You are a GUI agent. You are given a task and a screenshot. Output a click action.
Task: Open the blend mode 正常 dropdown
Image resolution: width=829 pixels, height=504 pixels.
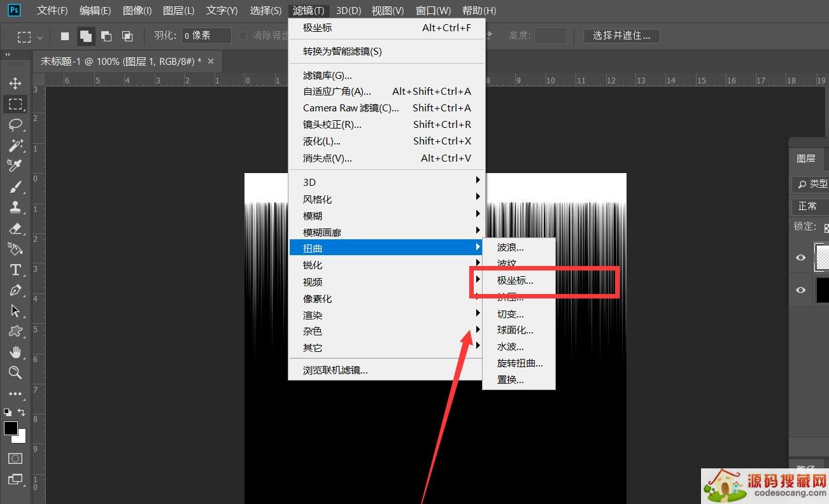tap(810, 206)
